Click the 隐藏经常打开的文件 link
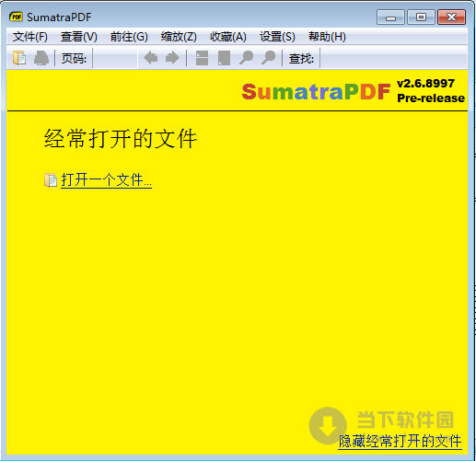This screenshot has height=461, width=476. (400, 442)
